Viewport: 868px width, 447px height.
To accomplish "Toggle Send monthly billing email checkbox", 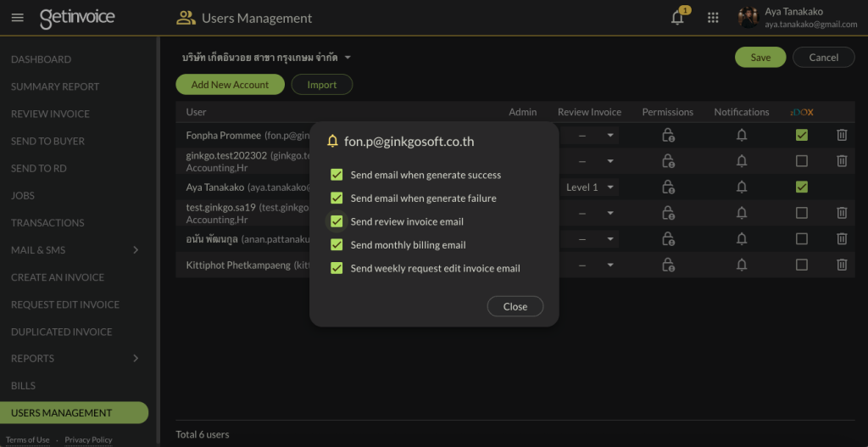I will (x=337, y=245).
